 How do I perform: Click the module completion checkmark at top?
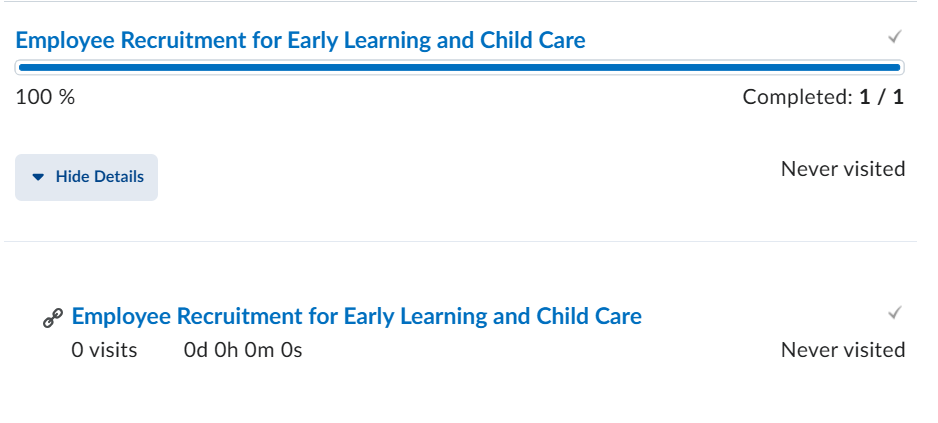tap(895, 38)
